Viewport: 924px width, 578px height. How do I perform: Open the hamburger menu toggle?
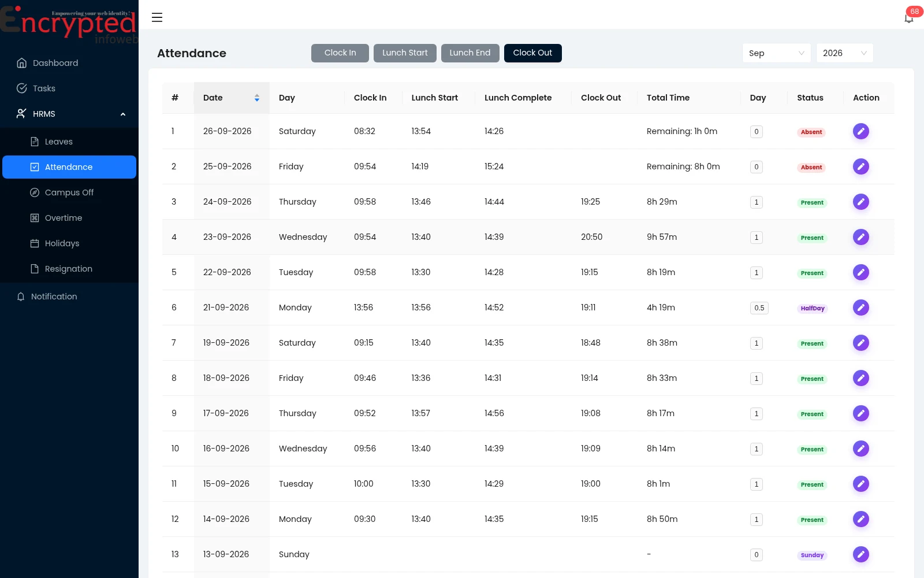click(157, 17)
